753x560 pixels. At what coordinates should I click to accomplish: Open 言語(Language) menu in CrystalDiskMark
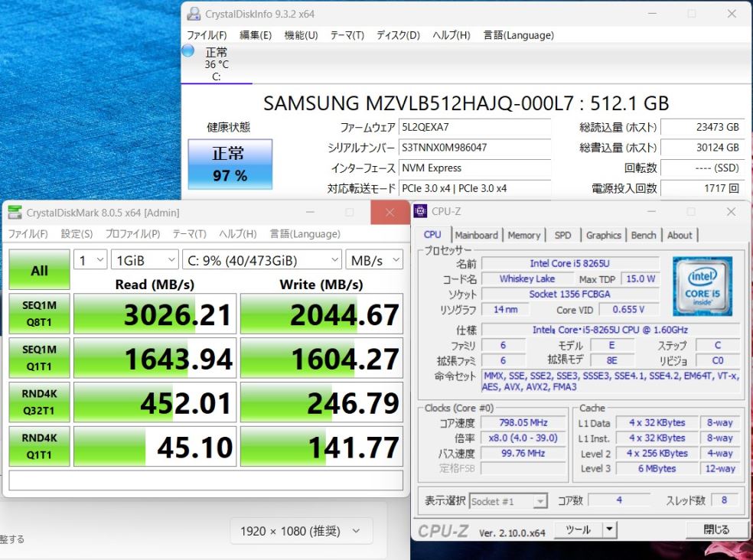(305, 234)
